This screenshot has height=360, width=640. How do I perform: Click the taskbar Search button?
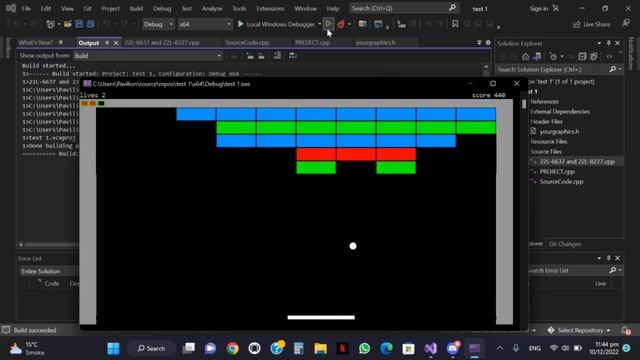coord(151,348)
